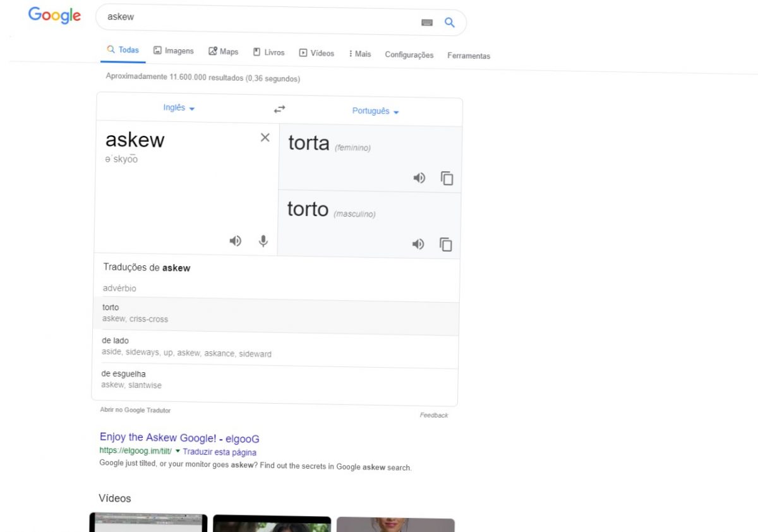Expand the arrow next to the elgoog.im URL
This screenshot has width=758, height=532.
click(x=177, y=451)
